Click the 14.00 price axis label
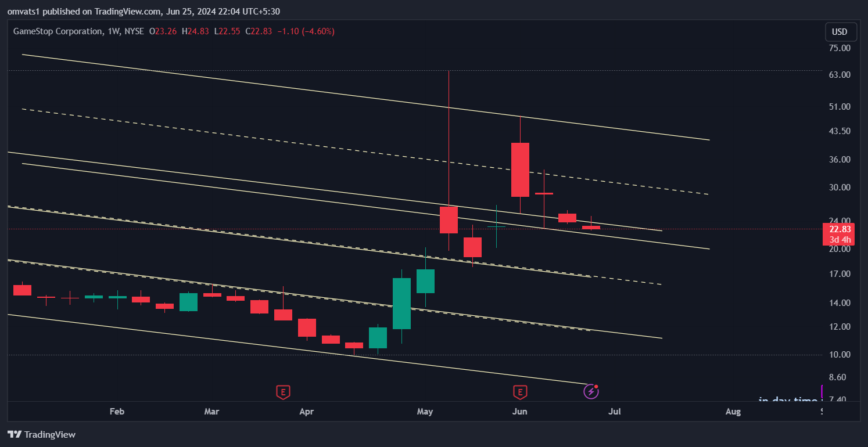This screenshot has height=447, width=868. (x=840, y=303)
